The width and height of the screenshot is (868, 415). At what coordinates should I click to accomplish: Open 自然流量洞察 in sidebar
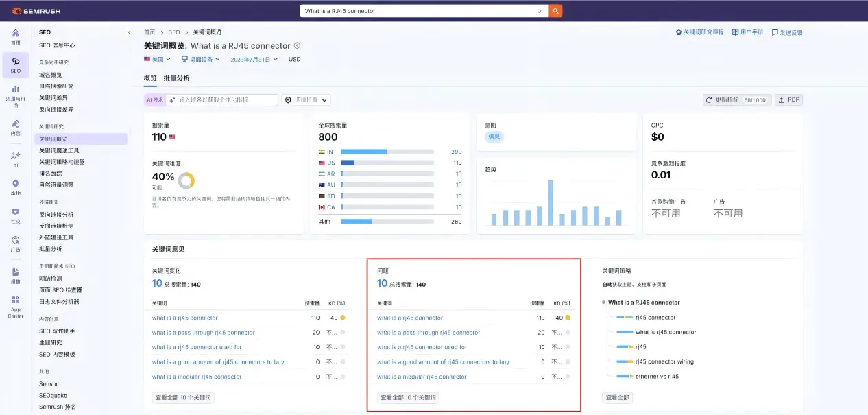tap(56, 185)
